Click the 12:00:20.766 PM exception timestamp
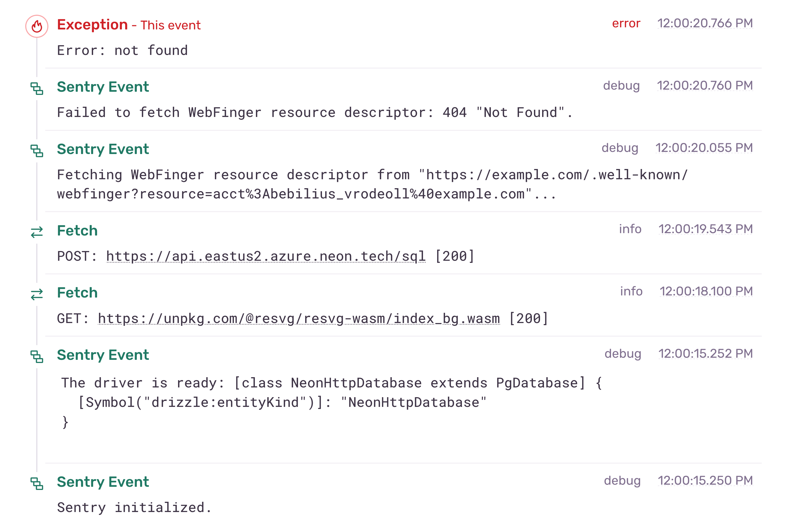The width and height of the screenshot is (787, 532). point(705,23)
